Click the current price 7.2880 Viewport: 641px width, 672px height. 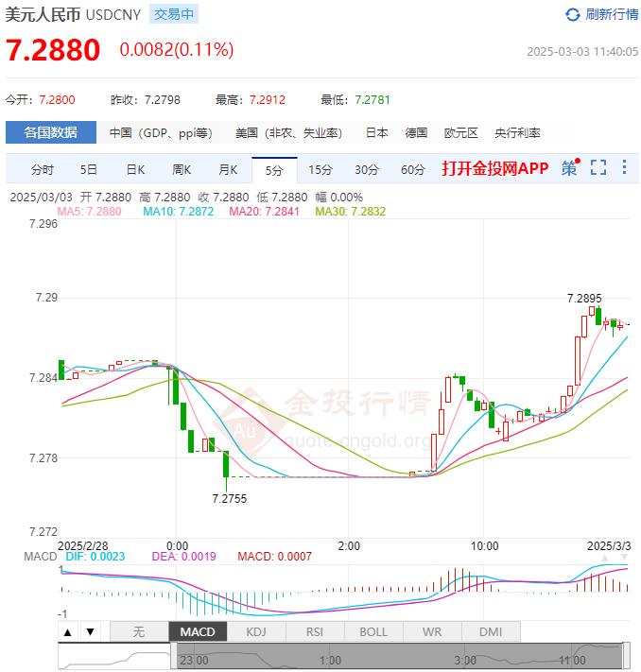[x=53, y=50]
